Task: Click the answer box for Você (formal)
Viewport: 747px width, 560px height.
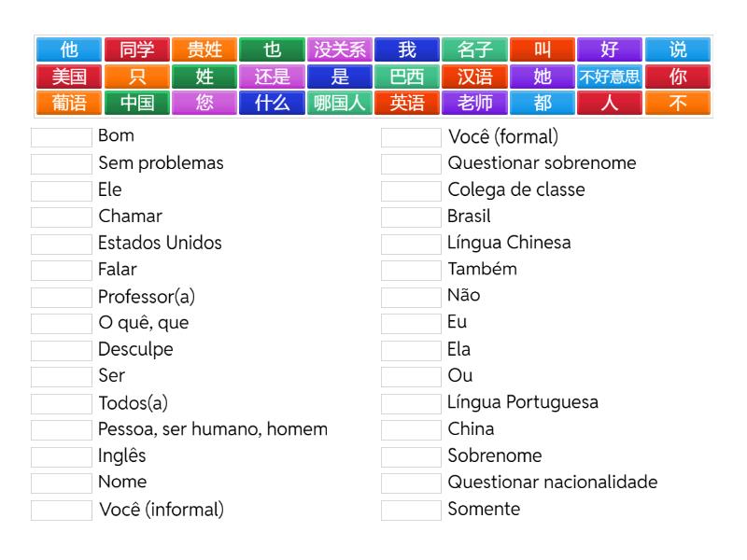Action: coord(411,138)
